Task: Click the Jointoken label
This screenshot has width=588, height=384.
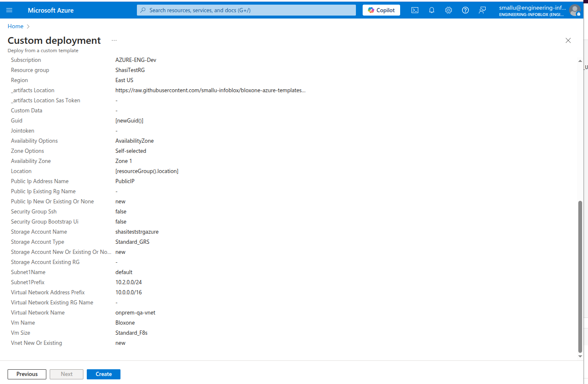Action: (23, 131)
